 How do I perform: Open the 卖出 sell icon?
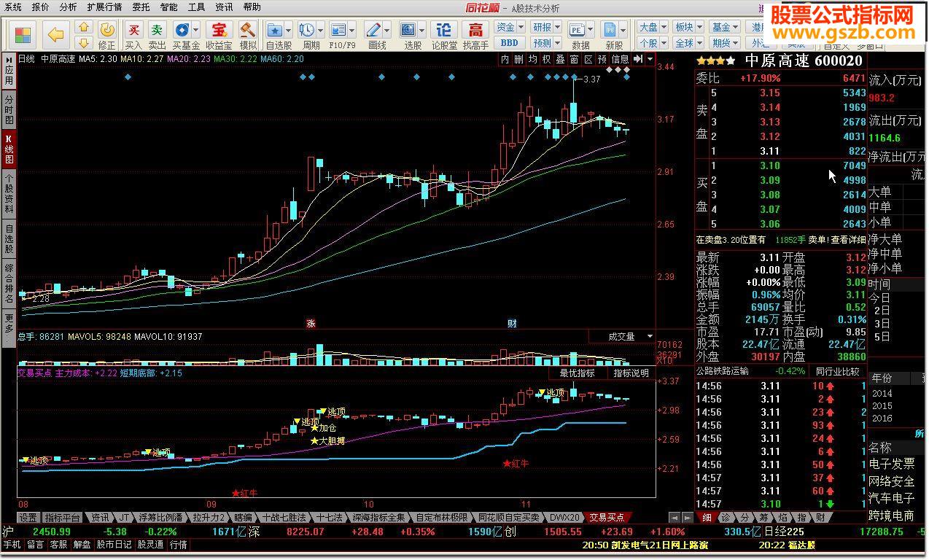click(158, 30)
